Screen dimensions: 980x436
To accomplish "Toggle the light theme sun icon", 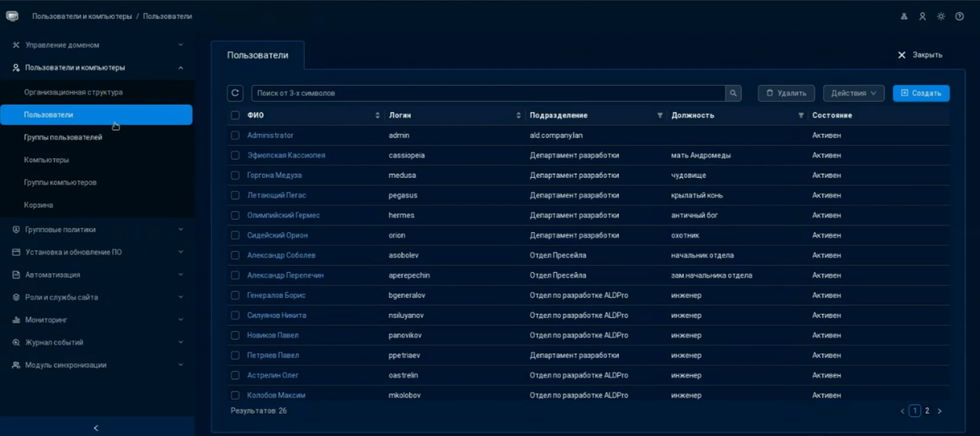I will tap(941, 16).
